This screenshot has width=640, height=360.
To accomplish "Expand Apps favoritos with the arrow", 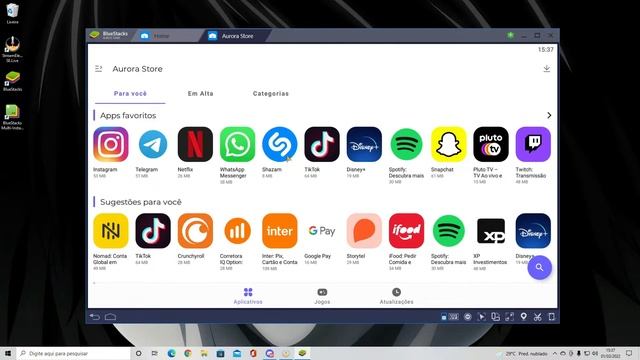I will [549, 116].
